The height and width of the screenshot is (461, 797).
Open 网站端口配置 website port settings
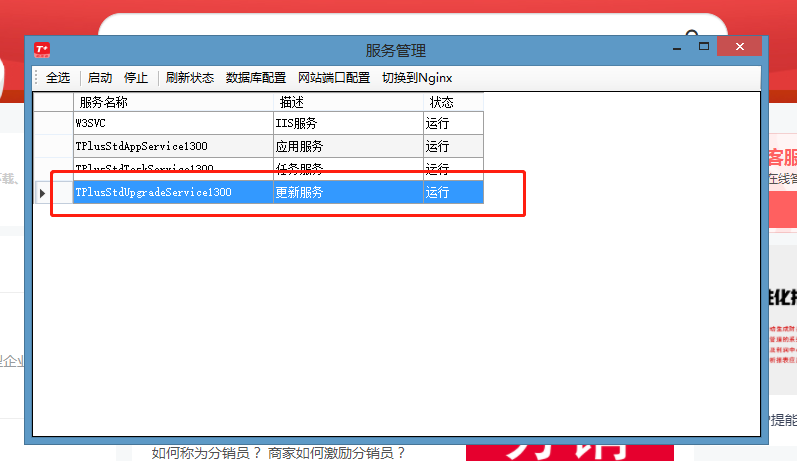(x=334, y=78)
